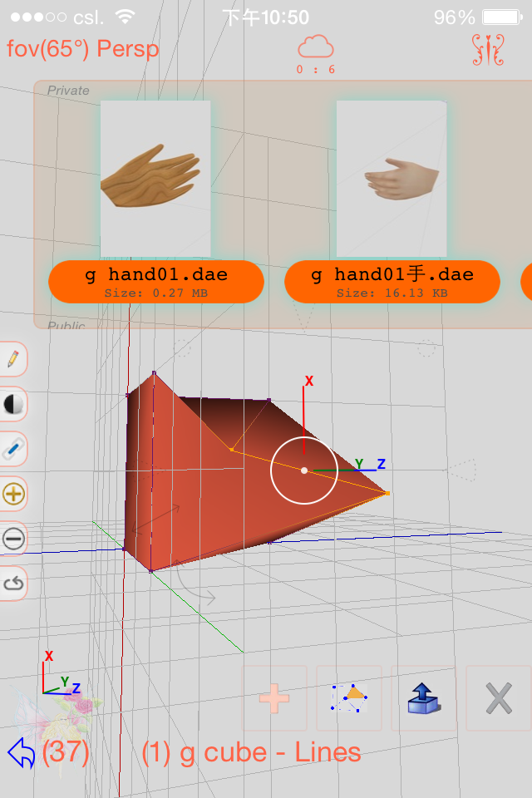Tap the Wi-Fi icon in status bar
This screenshot has width=532, height=798.
click(126, 17)
